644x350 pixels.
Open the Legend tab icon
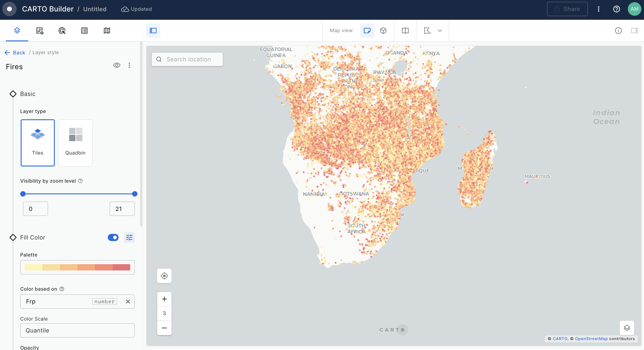(84, 31)
